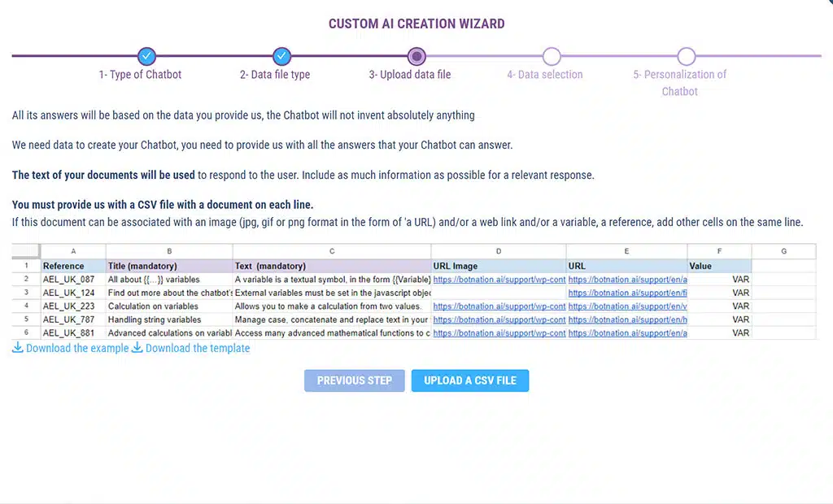Download the template file link
The image size is (833, 504).
click(x=198, y=348)
